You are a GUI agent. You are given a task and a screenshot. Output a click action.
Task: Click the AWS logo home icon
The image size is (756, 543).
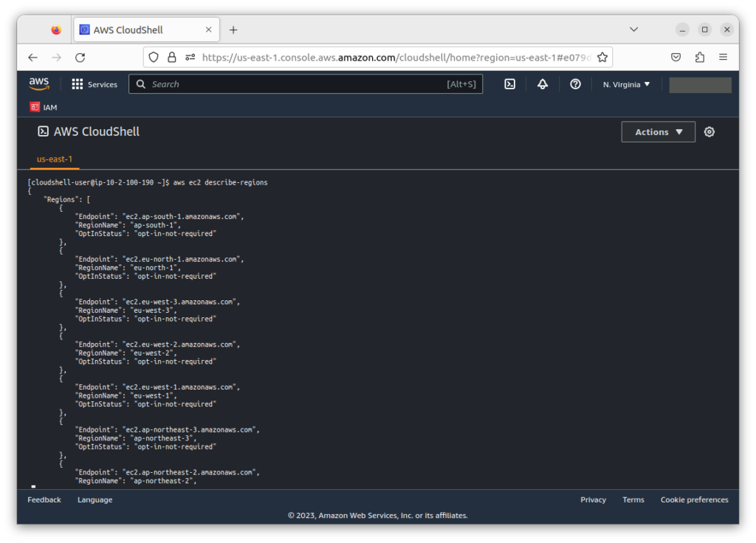pos(39,84)
